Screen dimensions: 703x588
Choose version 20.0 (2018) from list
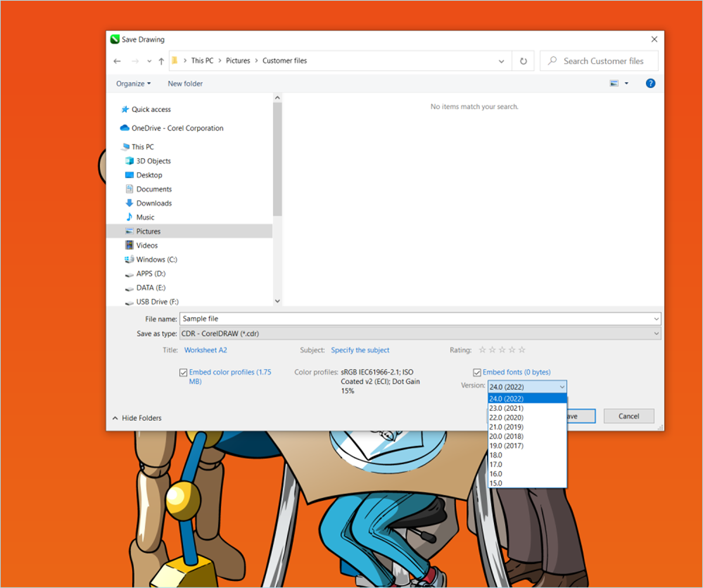click(x=506, y=436)
